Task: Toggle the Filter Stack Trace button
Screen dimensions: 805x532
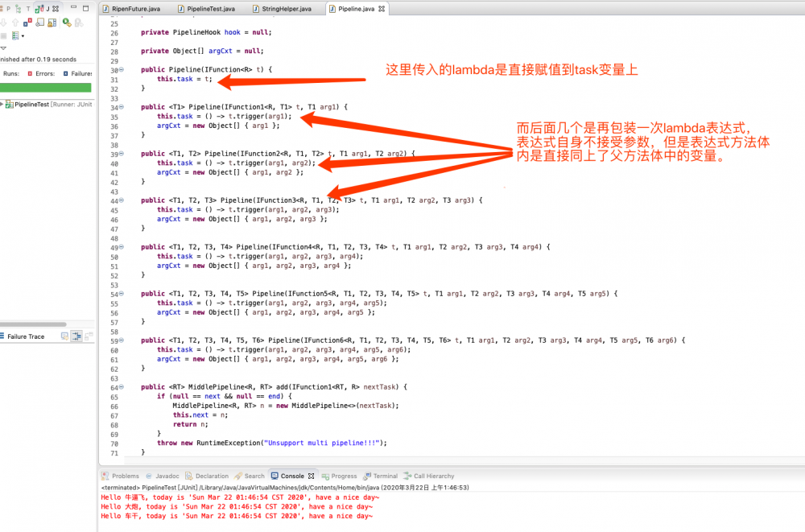Action: [76, 336]
